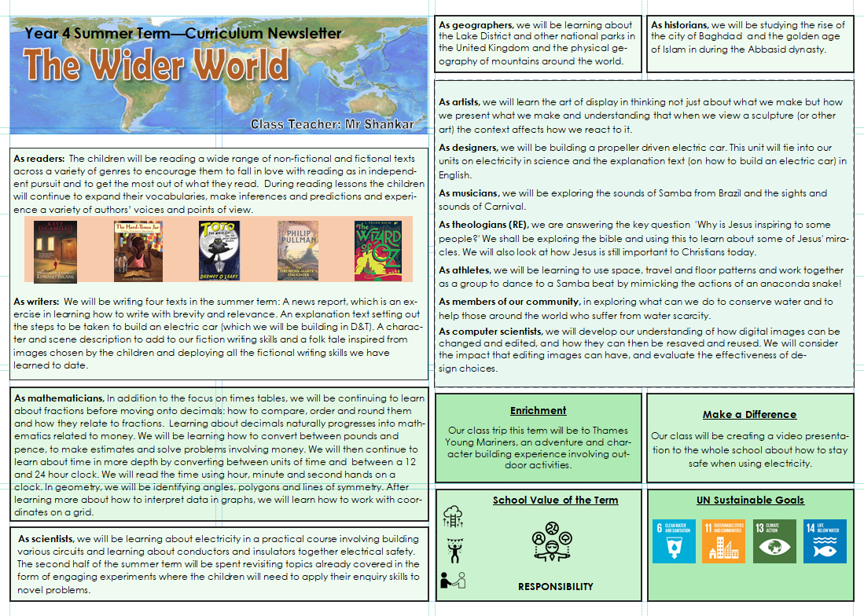Image resolution: width=864 pixels, height=616 pixels.
Task: Select the Philip Pullman book cover
Action: 298,251
